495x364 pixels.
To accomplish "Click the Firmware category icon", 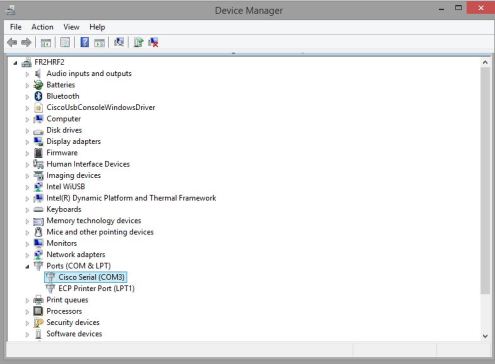I will [x=38, y=153].
